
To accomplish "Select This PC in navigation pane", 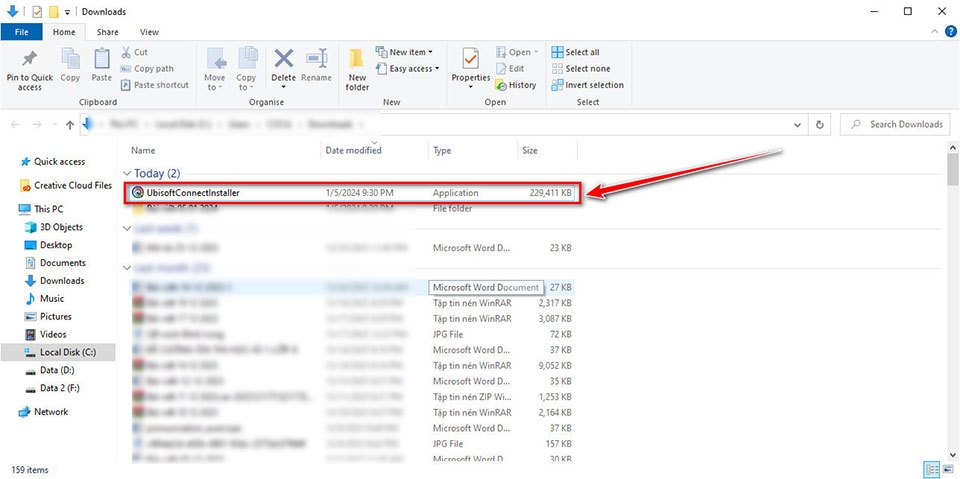I will (41, 209).
